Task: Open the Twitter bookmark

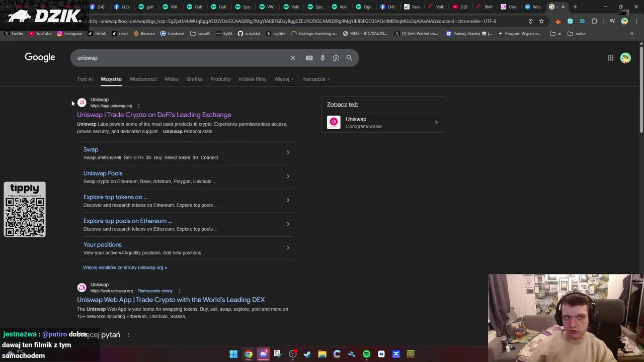Action: (14, 34)
